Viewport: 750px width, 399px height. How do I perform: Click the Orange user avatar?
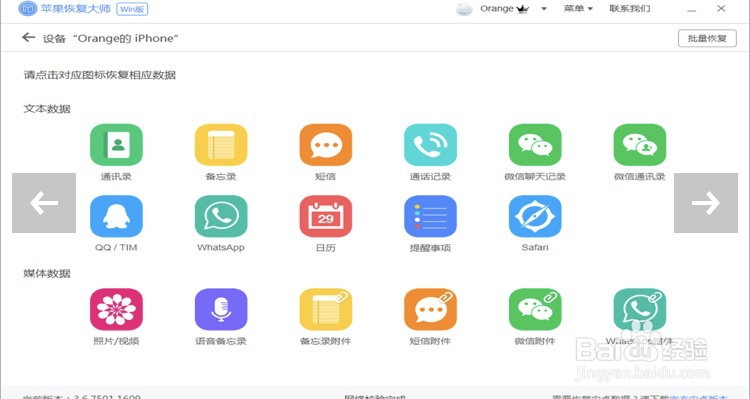pos(464,9)
